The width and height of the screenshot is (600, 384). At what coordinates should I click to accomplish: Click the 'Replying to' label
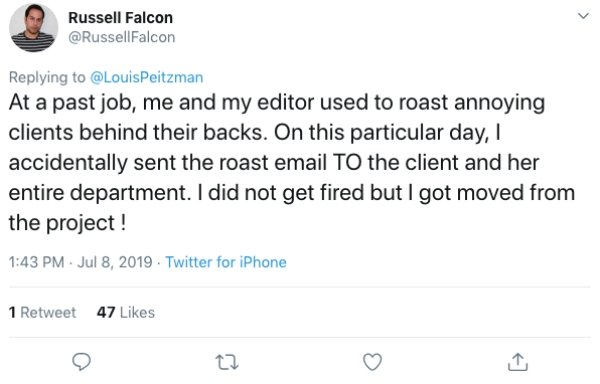click(x=47, y=78)
